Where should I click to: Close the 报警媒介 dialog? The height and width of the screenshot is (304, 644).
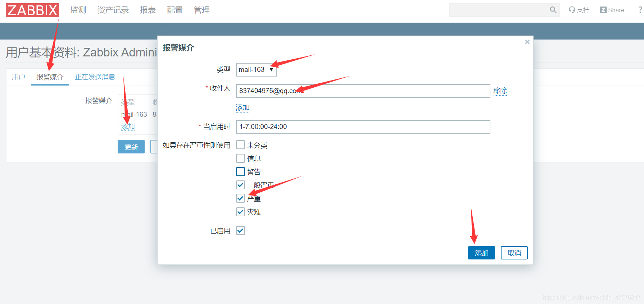pyautogui.click(x=527, y=42)
